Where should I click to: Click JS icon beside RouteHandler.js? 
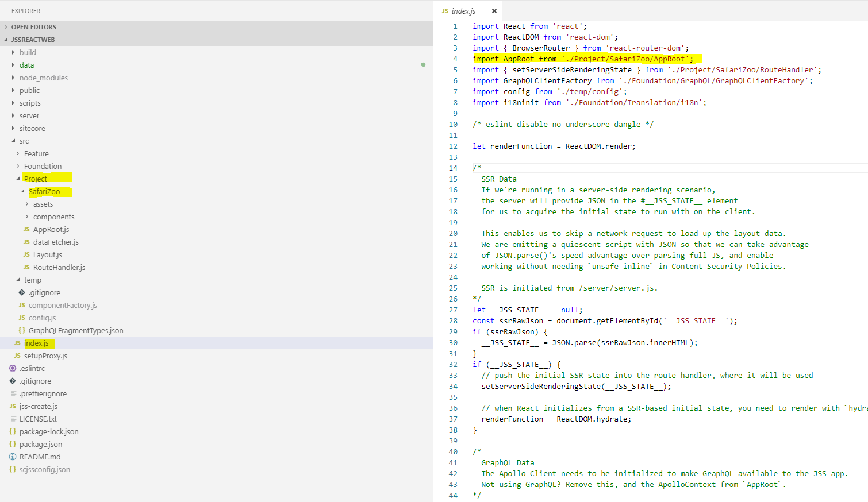(26, 267)
